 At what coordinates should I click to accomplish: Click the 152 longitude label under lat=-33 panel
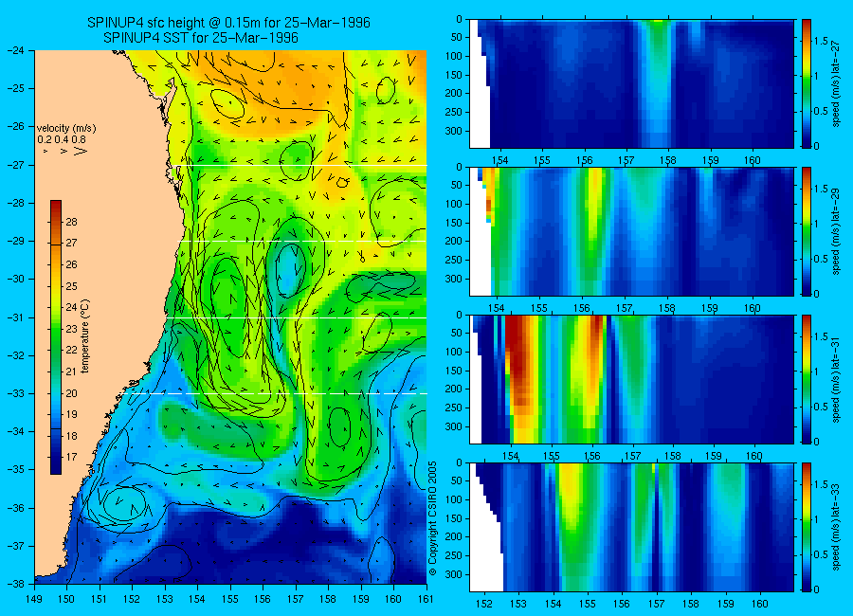click(484, 604)
